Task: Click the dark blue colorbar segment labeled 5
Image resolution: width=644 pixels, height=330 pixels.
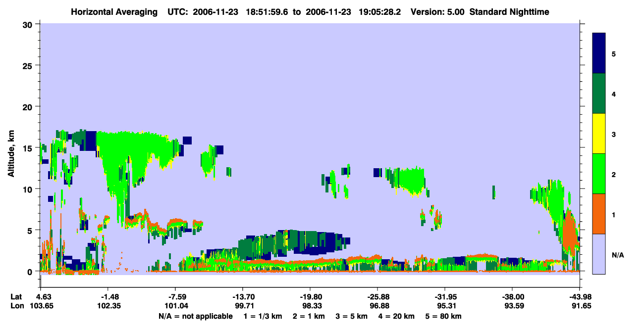Action: click(x=599, y=53)
